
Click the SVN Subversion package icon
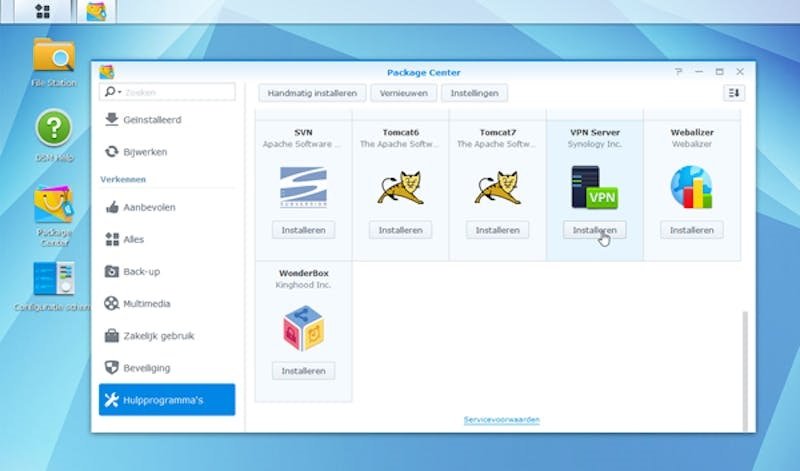[304, 187]
